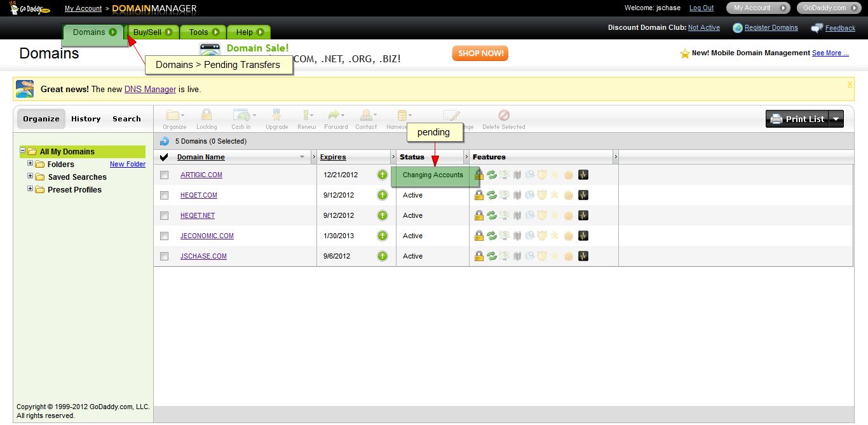This screenshot has height=425, width=868.
Task: Open the Buy/Sell menu
Action: (153, 32)
